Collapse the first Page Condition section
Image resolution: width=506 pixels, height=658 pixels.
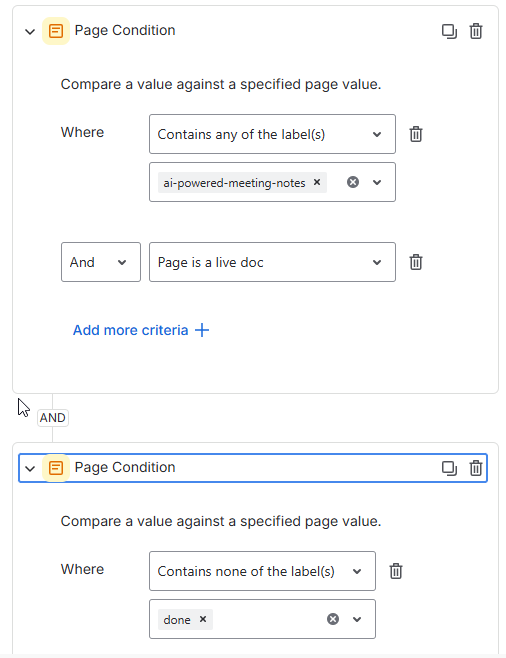point(30,31)
